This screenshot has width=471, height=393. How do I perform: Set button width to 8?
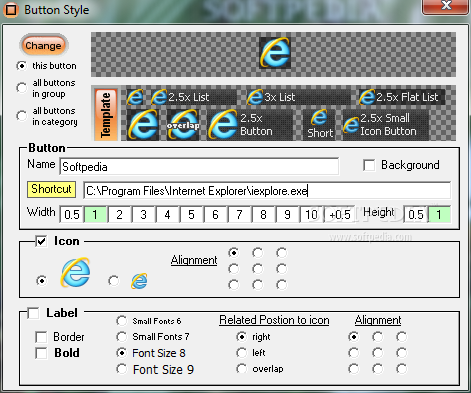pos(263,214)
